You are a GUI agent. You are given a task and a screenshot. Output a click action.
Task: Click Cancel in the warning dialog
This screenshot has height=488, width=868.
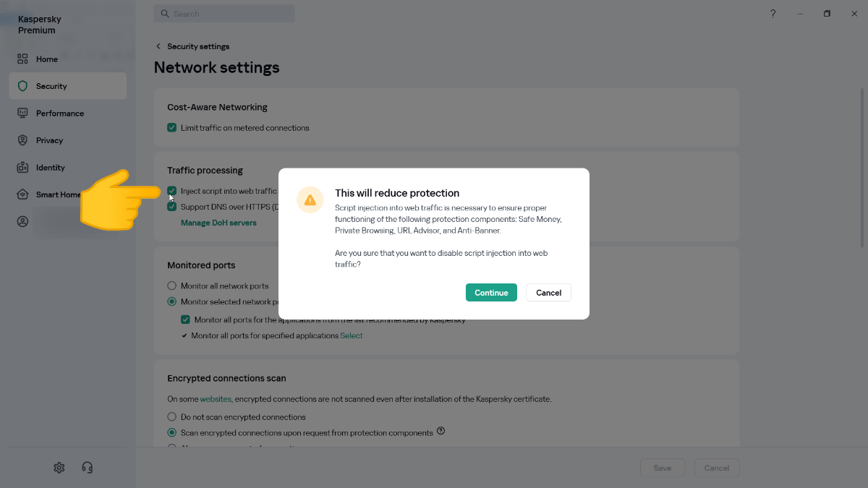tap(549, 293)
